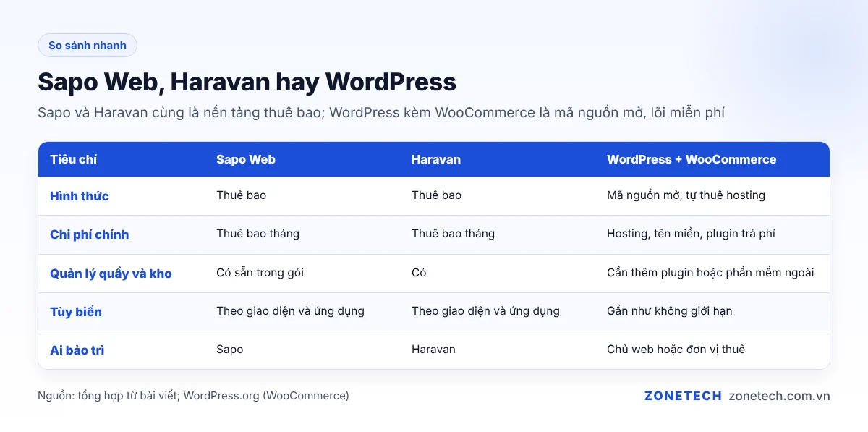Screen dimensions: 868x432
Task: Click the "Chủ web hoặc đơn vị thuê" cell
Action: click(676, 350)
